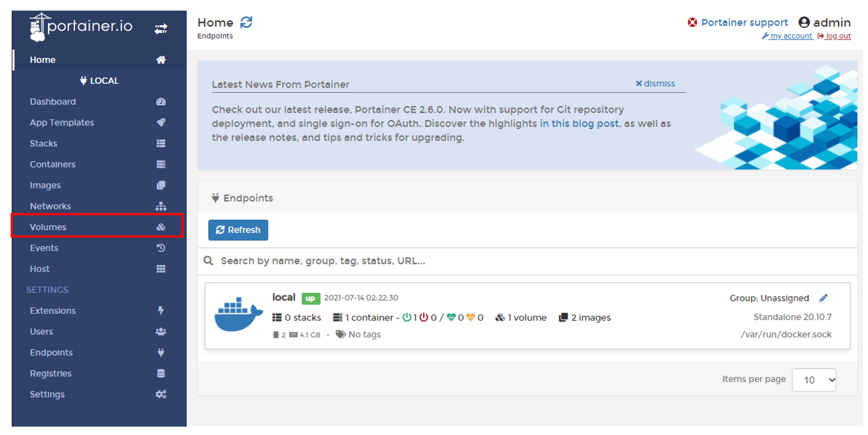868x435 pixels.
Task: Click the '1 volume' count
Action: tap(521, 317)
